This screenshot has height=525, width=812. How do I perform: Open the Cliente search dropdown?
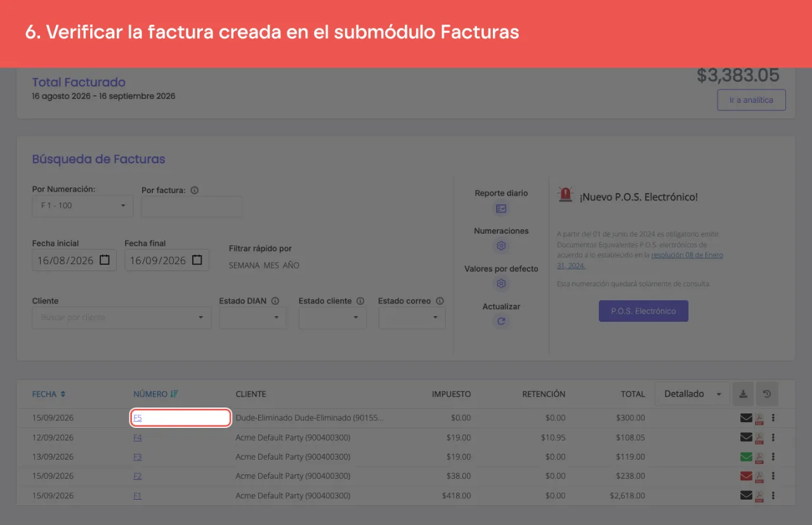tap(122, 317)
